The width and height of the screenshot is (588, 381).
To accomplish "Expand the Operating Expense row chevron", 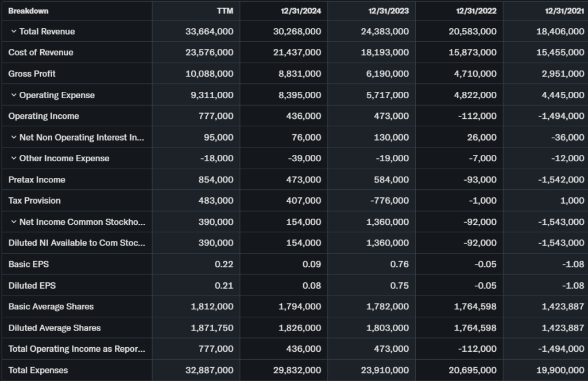I will click(x=14, y=95).
